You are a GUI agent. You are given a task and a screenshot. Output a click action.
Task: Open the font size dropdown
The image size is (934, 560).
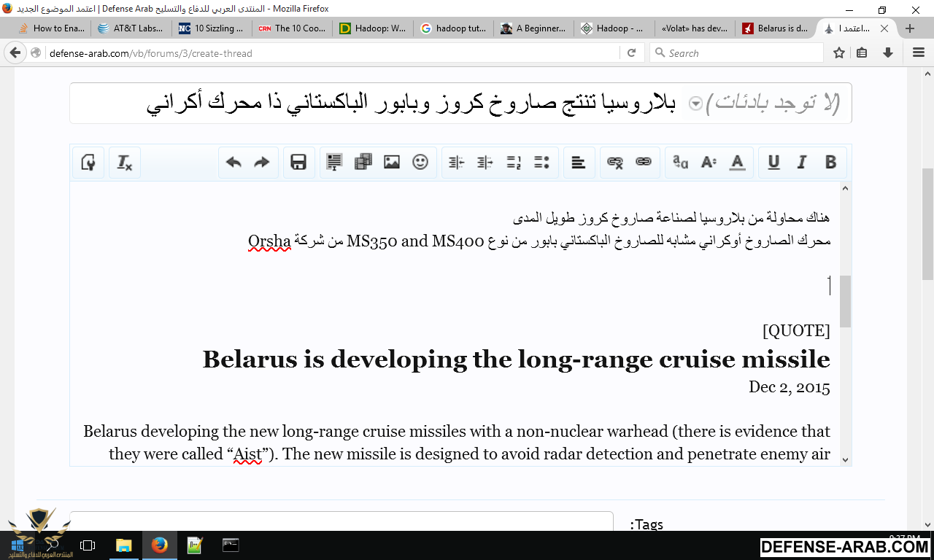pos(709,163)
